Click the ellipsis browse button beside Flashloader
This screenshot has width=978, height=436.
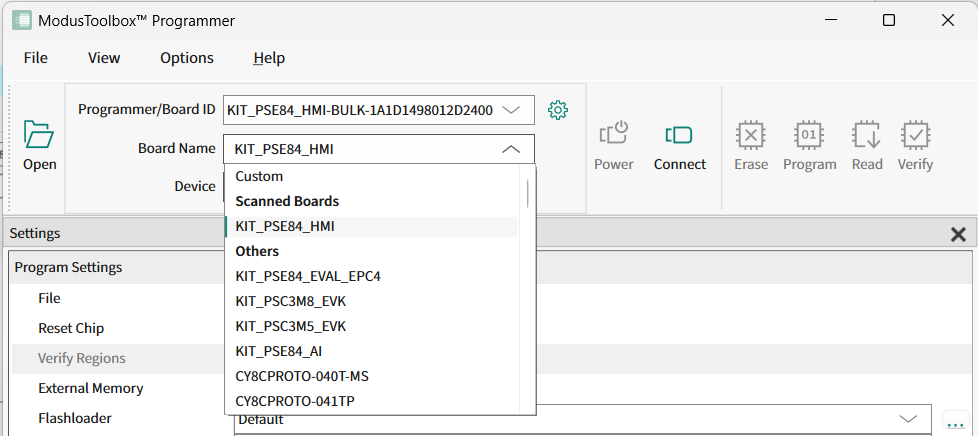click(954, 421)
